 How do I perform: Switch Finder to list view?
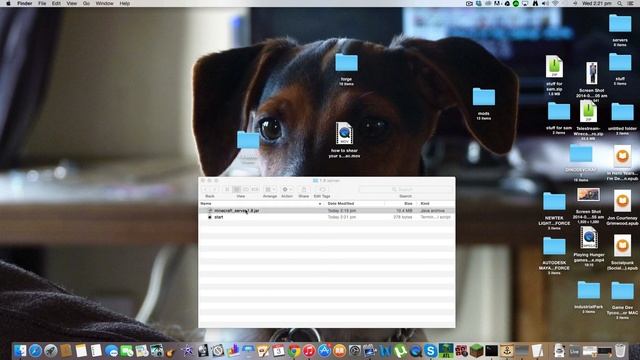click(x=236, y=189)
